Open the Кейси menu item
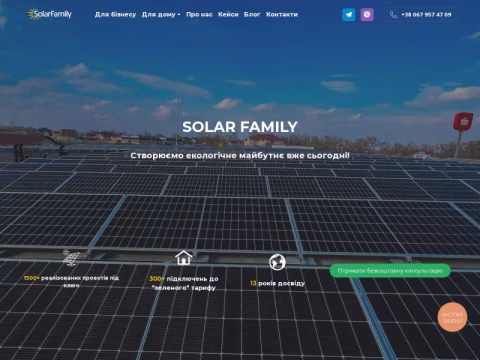Image resolution: width=480 pixels, height=360 pixels. 228,15
